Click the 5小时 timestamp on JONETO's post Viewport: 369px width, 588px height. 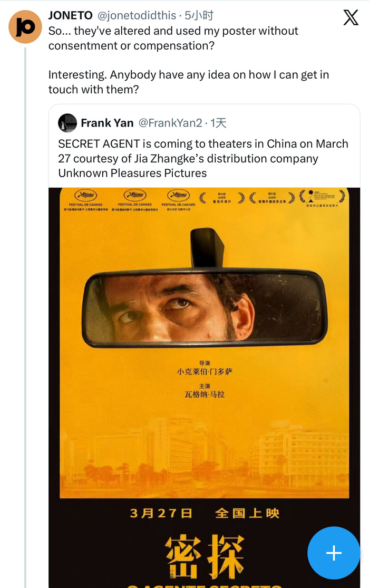199,15
